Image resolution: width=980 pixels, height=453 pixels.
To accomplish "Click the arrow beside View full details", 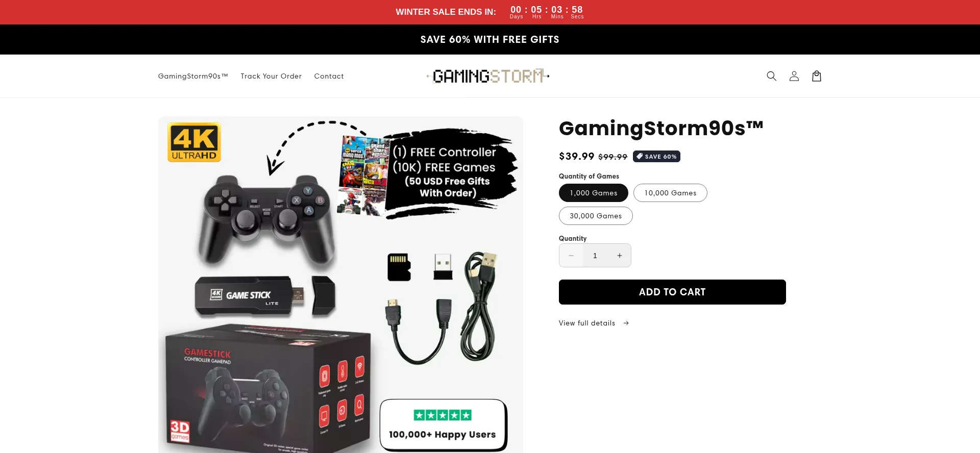I will click(626, 323).
